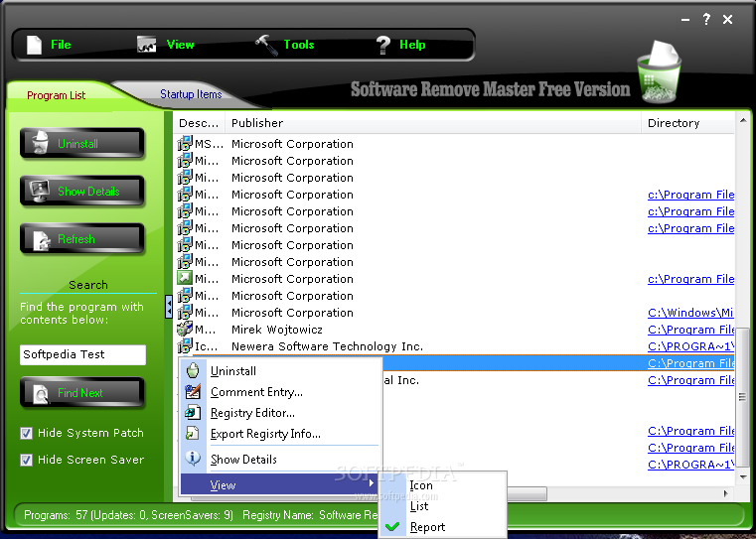Click the recycle bin logo icon
This screenshot has height=539, width=756.
(x=659, y=72)
